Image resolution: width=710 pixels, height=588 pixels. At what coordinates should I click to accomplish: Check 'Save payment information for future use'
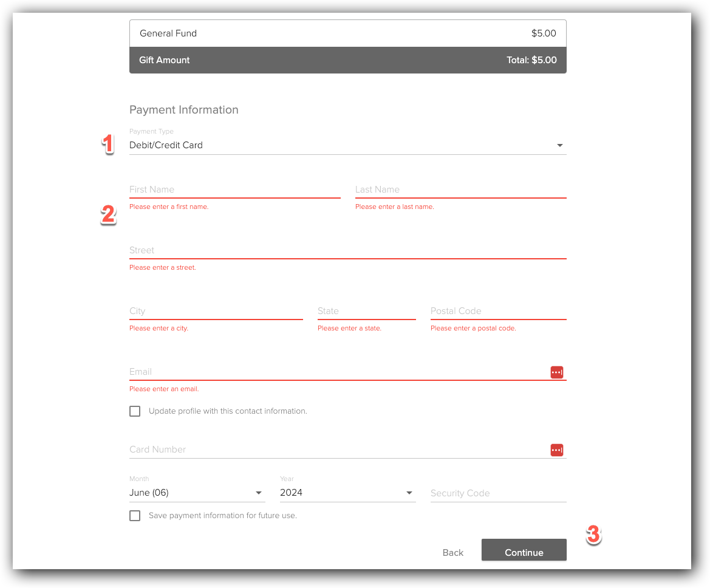[x=135, y=515]
